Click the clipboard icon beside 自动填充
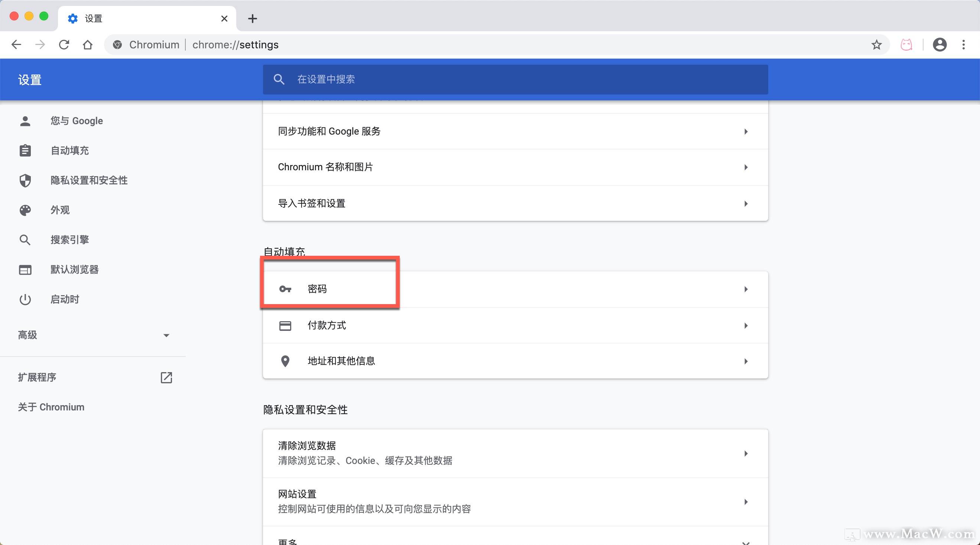This screenshot has height=545, width=980. 25,151
